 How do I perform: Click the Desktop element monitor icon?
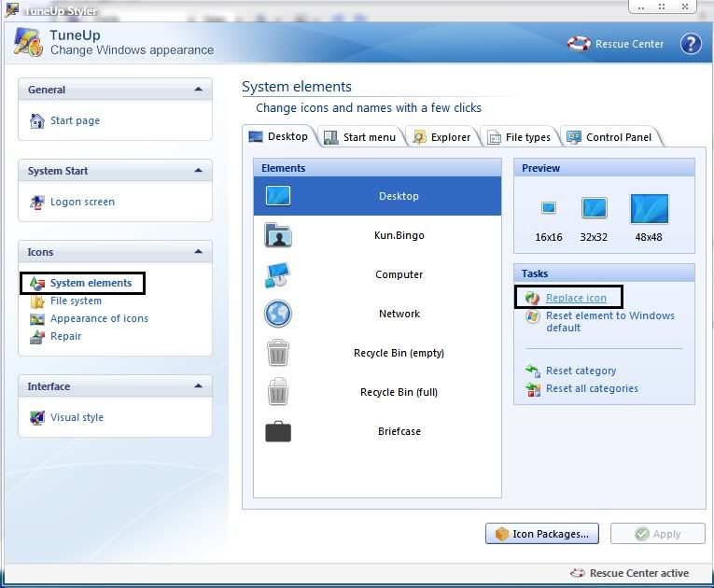coord(278,196)
